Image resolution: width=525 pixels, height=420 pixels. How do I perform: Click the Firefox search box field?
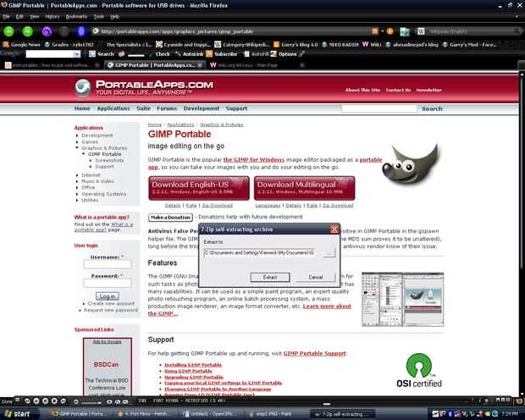(471, 31)
